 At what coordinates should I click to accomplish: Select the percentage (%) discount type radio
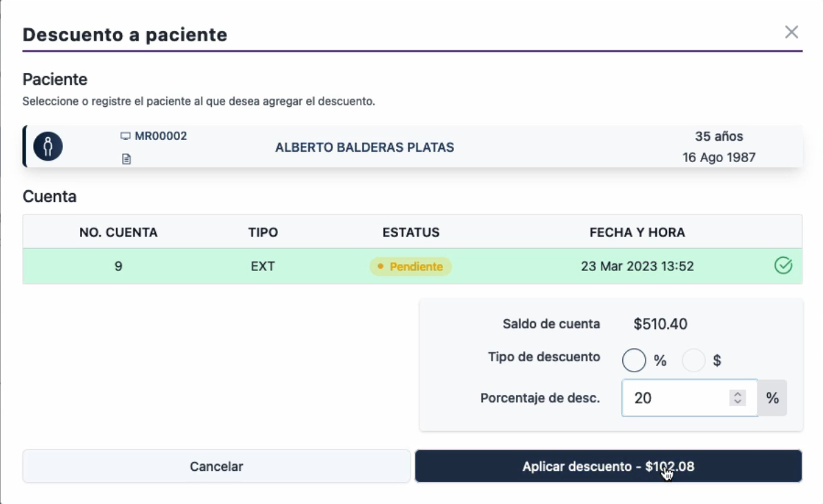click(634, 360)
